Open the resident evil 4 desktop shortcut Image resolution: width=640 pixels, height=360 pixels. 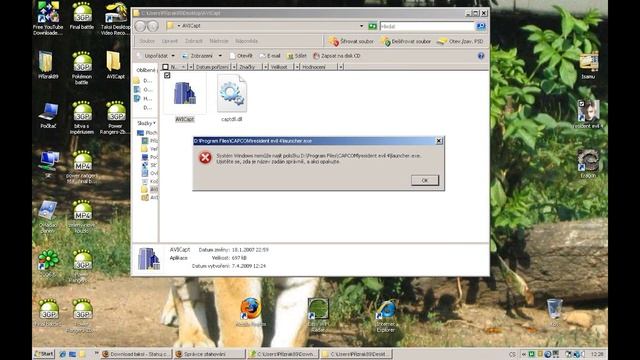click(588, 115)
